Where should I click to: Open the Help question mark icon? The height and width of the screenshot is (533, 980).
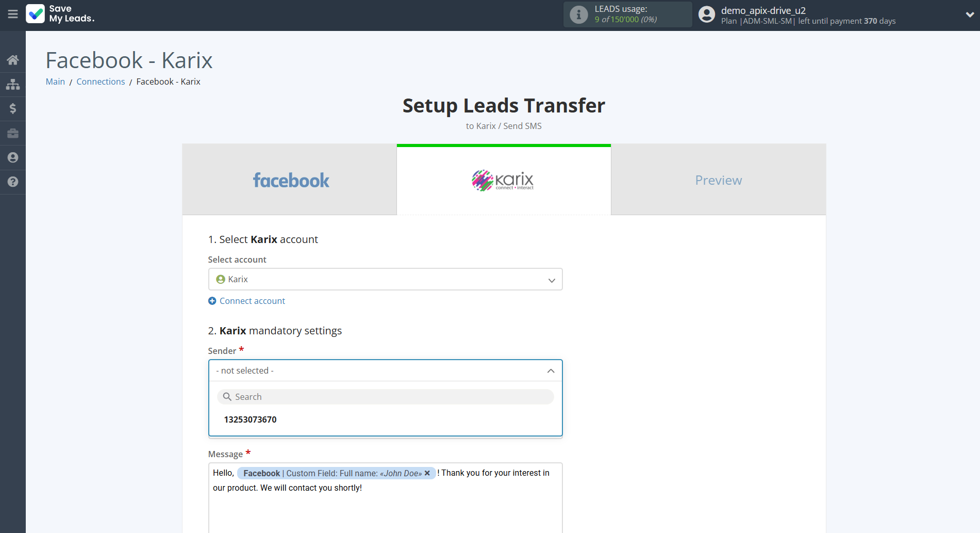pyautogui.click(x=12, y=182)
